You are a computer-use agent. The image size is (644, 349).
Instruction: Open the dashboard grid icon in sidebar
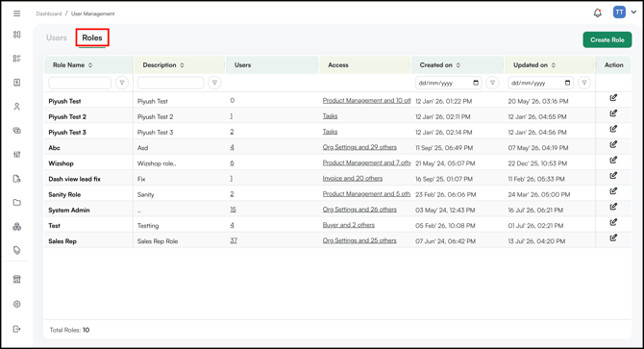(17, 35)
